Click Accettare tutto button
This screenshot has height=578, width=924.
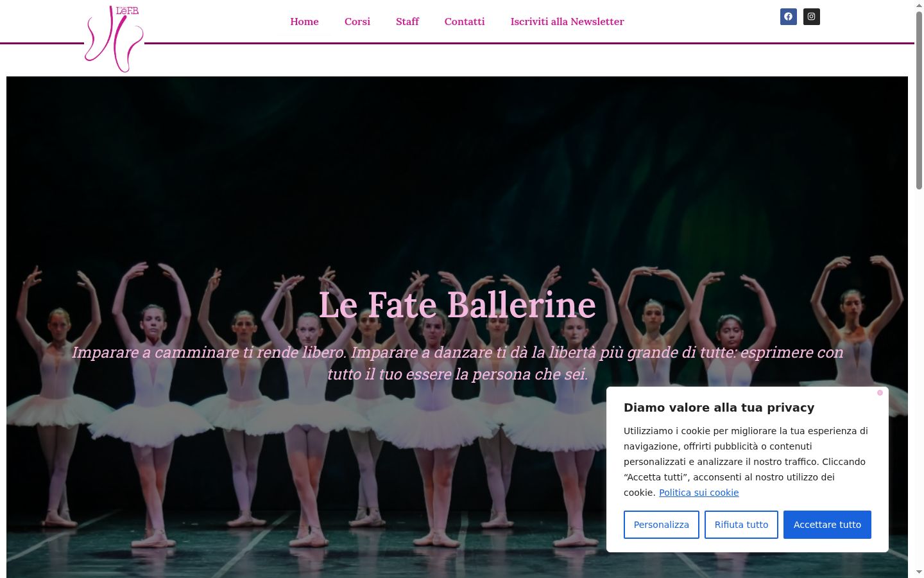827,525
